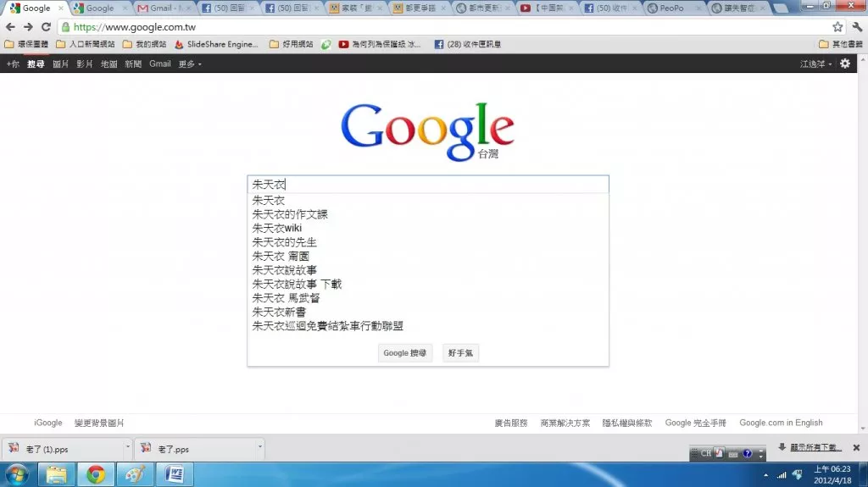Click the address bar URL field

tap(442, 26)
